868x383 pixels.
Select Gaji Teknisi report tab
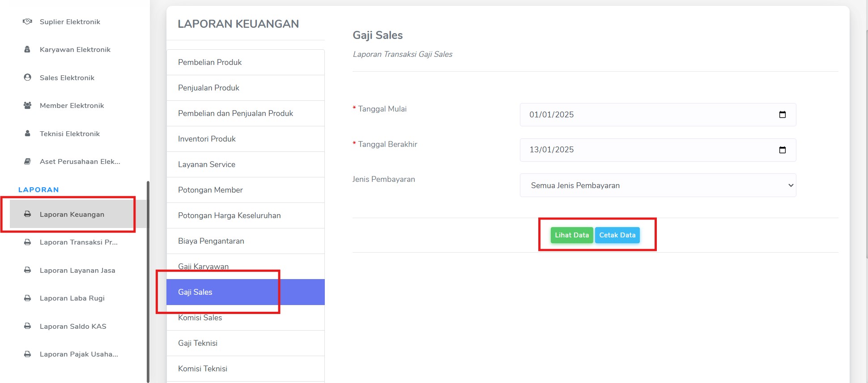tap(245, 343)
